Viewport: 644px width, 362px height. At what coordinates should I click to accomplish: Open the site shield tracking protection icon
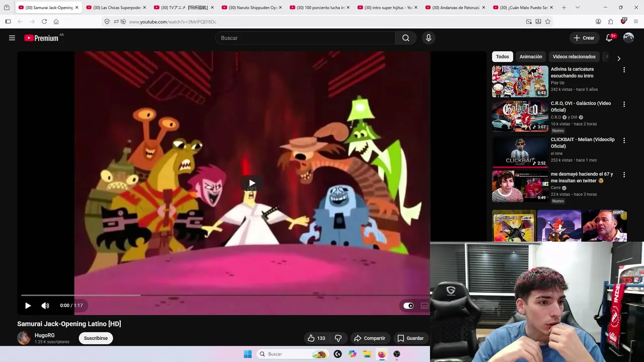107,22
